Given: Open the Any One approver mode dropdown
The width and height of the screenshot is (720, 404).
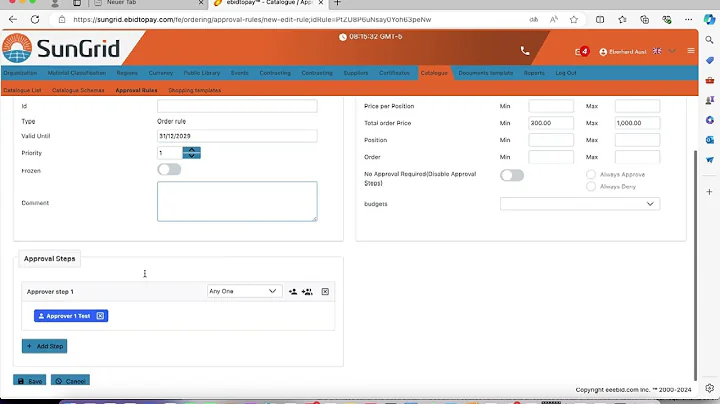Looking at the screenshot, I should tap(244, 291).
